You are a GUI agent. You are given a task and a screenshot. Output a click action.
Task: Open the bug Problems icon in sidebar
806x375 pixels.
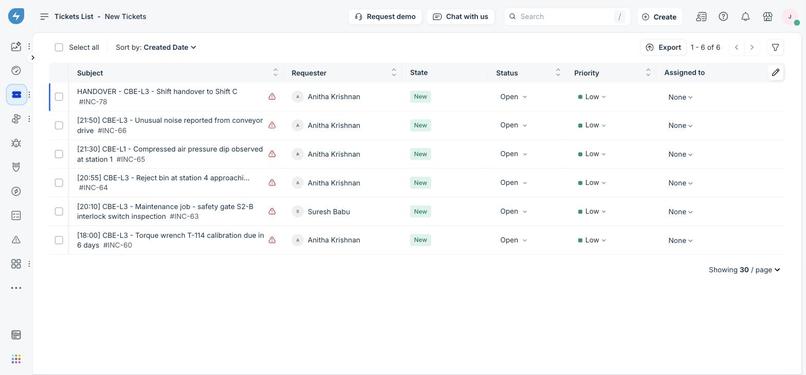click(x=16, y=143)
